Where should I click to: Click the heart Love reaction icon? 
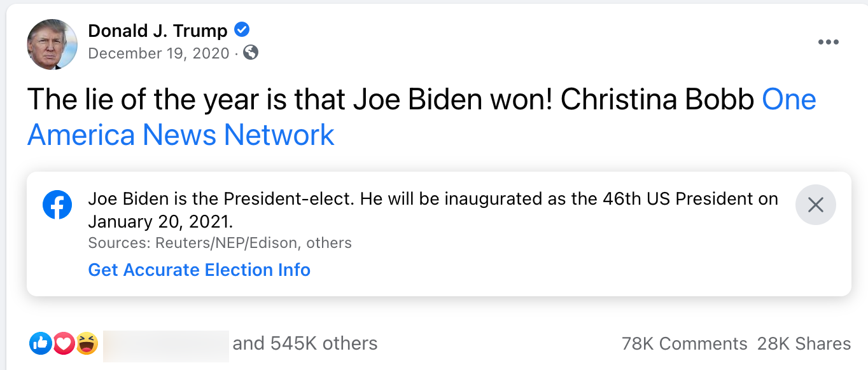coord(63,343)
